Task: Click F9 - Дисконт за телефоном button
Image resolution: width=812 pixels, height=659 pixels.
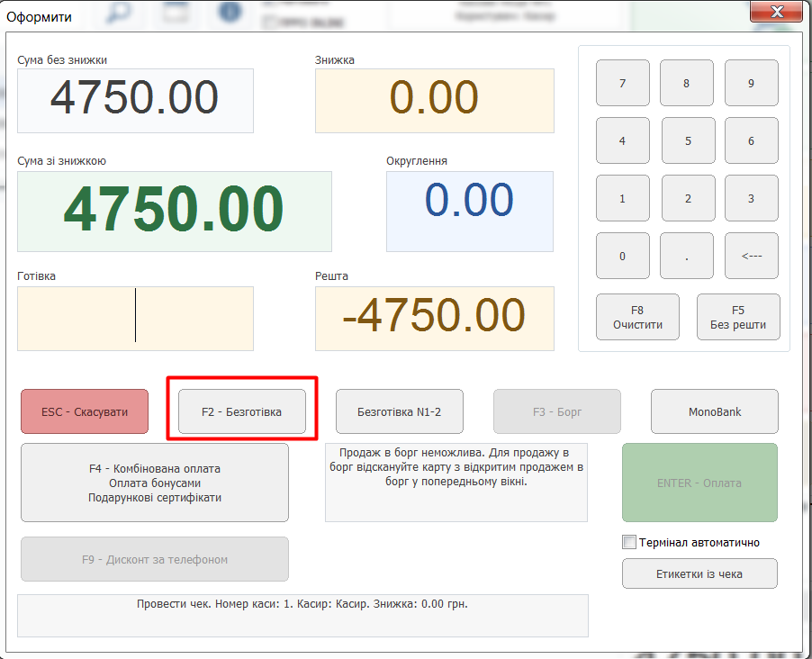Action: pyautogui.click(x=155, y=559)
